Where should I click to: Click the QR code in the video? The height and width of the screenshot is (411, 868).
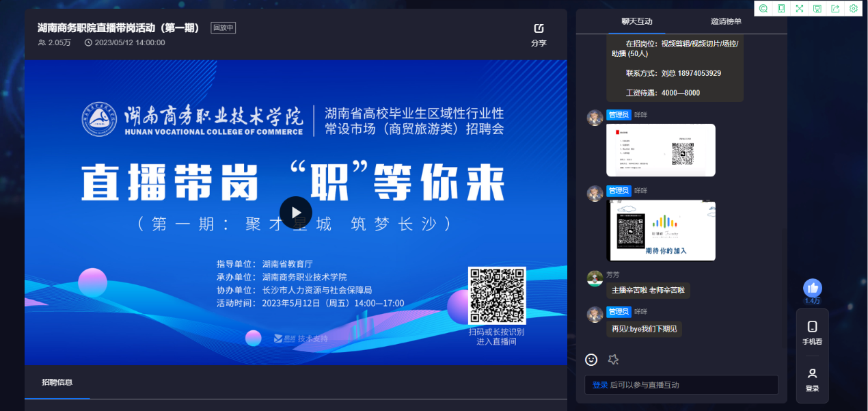(497, 295)
